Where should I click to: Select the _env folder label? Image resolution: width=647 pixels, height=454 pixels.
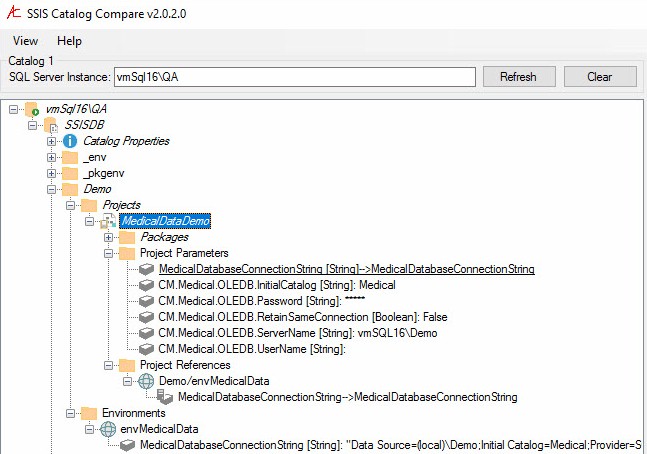(95, 157)
